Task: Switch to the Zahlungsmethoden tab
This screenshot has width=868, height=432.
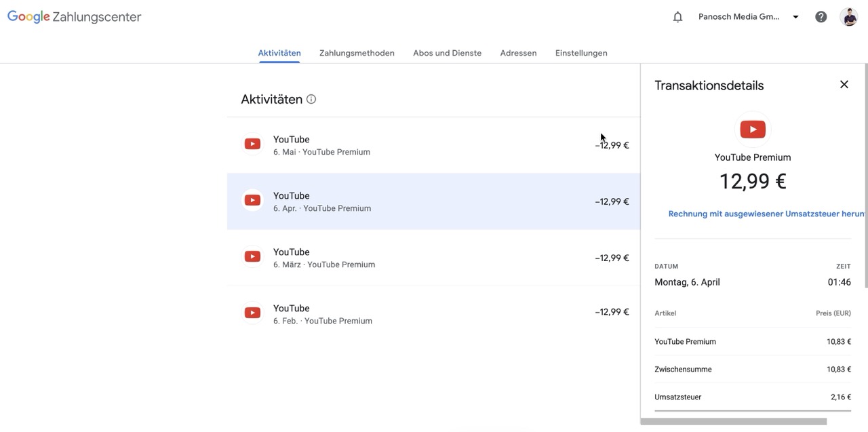Action: coord(357,53)
